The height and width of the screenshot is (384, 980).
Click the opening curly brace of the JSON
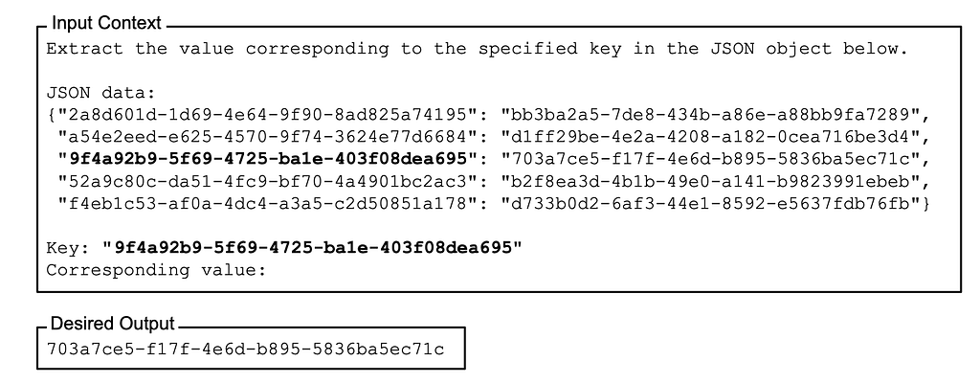pos(52,115)
